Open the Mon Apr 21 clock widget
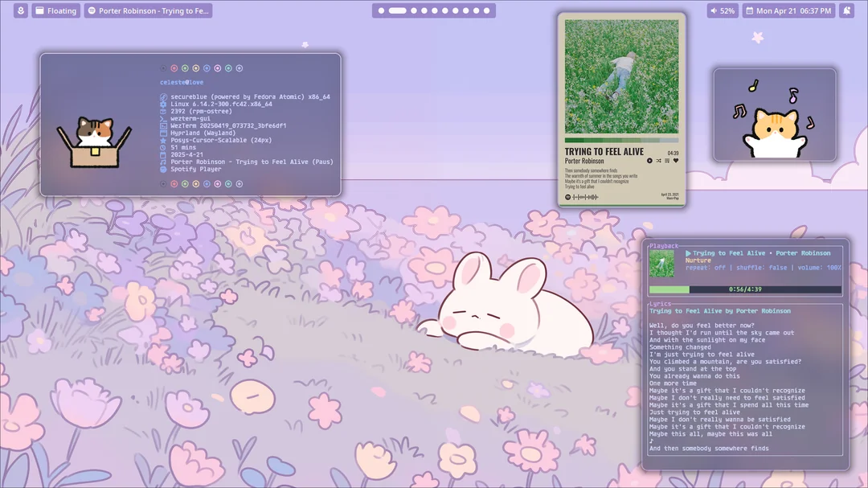 click(789, 10)
